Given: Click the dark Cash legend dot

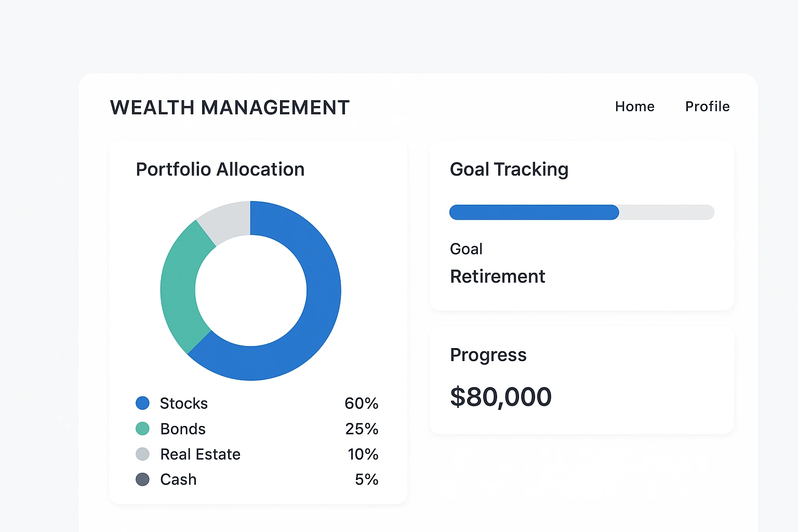Looking at the screenshot, I should coord(142,479).
